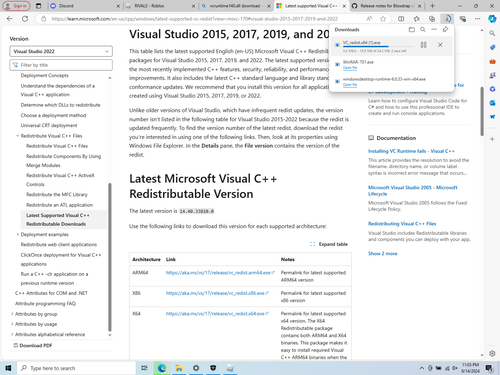Screen dimensions: 500x375
Task: Refresh the page
Action: (25, 19)
